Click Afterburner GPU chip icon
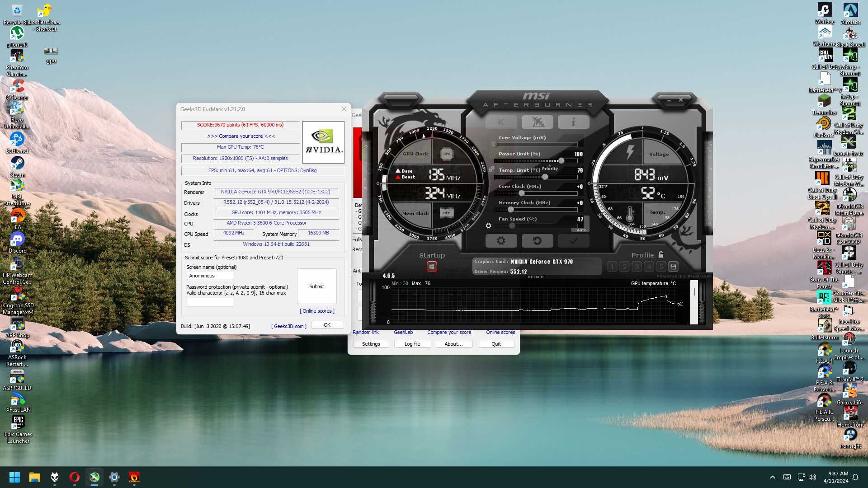This screenshot has height=488, width=868. 447,154
